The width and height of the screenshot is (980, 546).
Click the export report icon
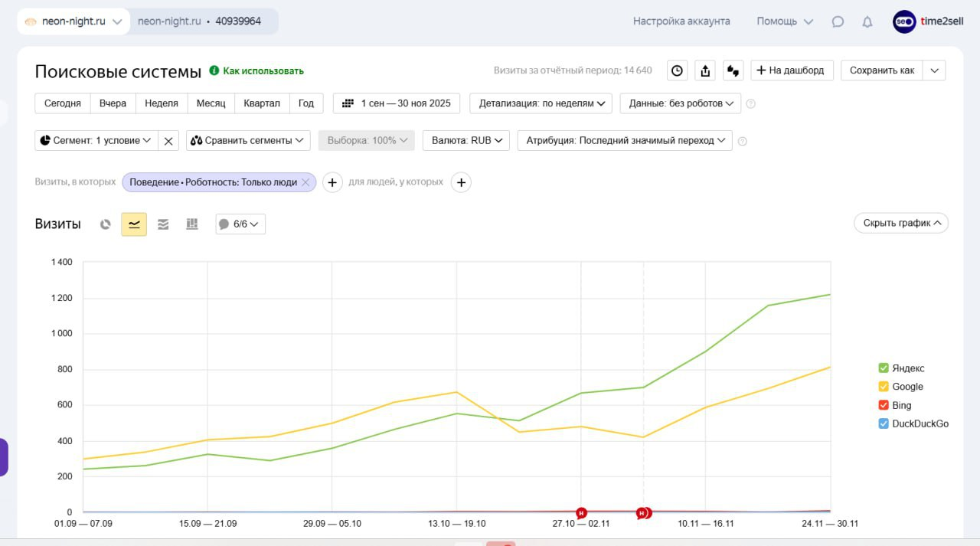click(x=705, y=70)
